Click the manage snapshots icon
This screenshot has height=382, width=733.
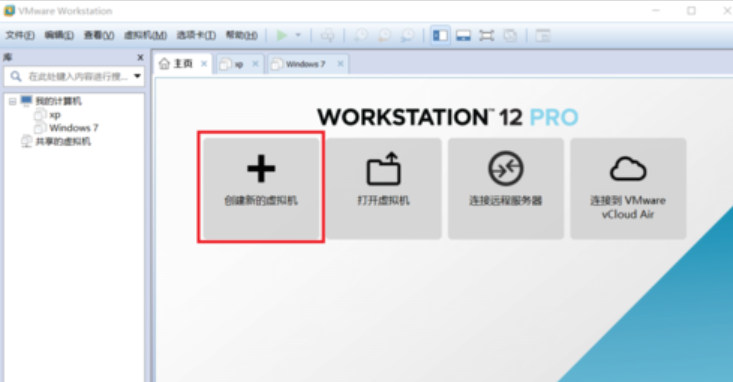[x=408, y=36]
